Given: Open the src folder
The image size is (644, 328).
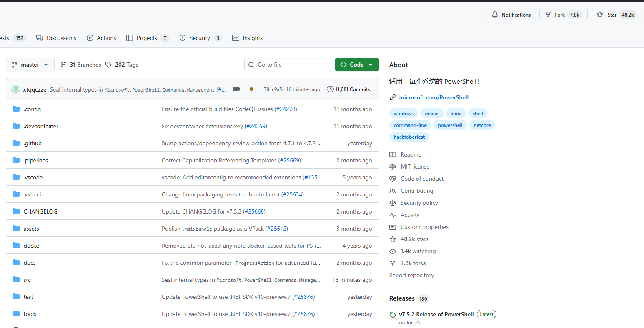Looking at the screenshot, I should 27,280.
